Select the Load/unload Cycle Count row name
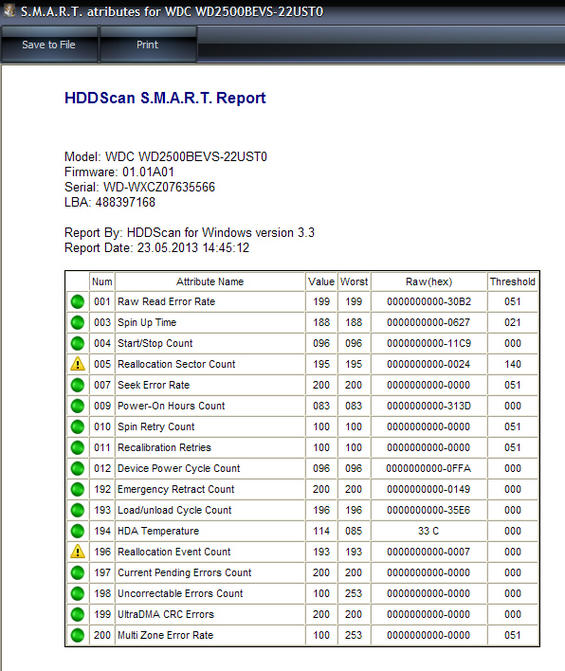 [x=174, y=510]
